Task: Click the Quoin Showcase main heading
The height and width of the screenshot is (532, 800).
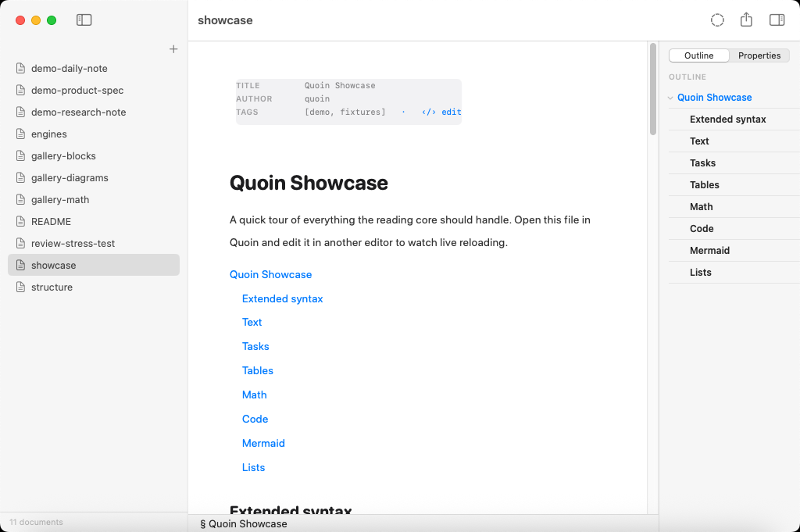Action: click(x=309, y=183)
